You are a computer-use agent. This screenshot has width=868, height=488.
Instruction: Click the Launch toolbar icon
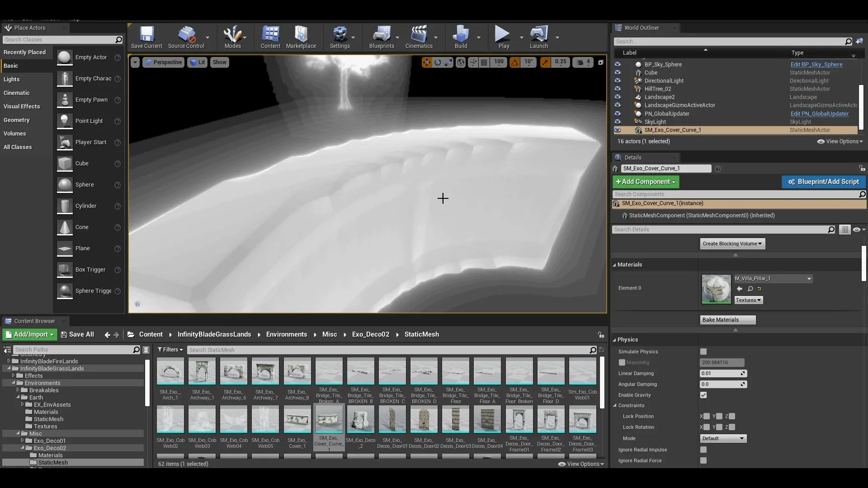[x=538, y=37]
